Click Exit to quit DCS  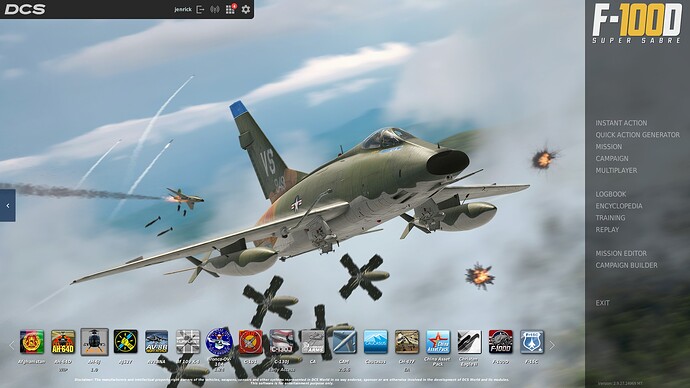click(602, 303)
